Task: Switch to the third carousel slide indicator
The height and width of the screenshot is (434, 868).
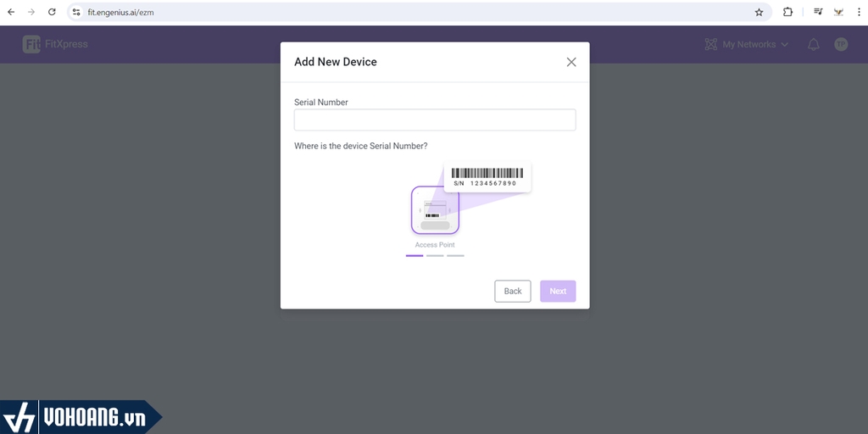Action: (x=455, y=255)
